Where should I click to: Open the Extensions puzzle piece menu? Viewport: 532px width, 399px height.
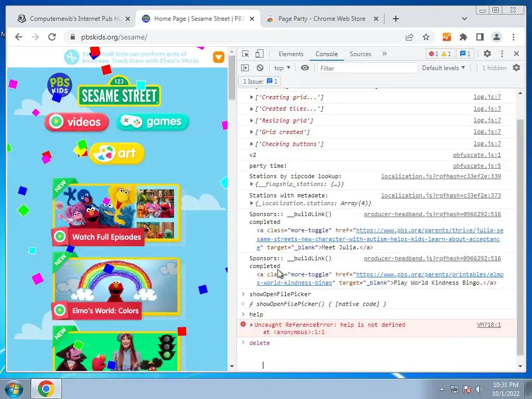(463, 37)
